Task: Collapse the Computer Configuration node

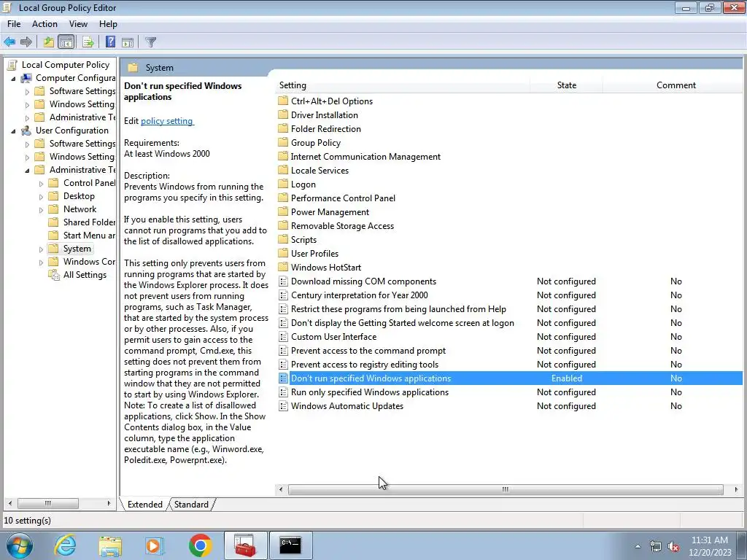Action: (x=13, y=79)
